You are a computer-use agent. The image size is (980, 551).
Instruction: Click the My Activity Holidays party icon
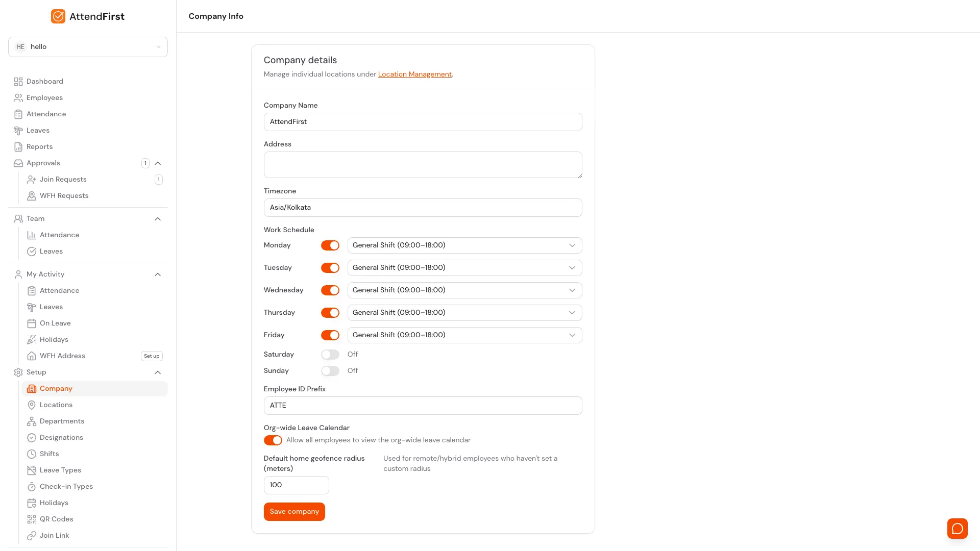[x=32, y=340]
